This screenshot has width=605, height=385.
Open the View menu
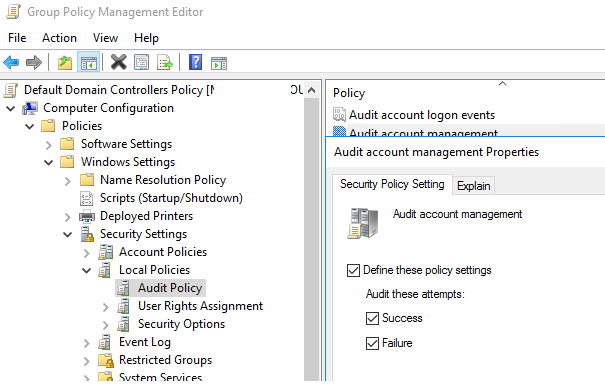point(105,38)
